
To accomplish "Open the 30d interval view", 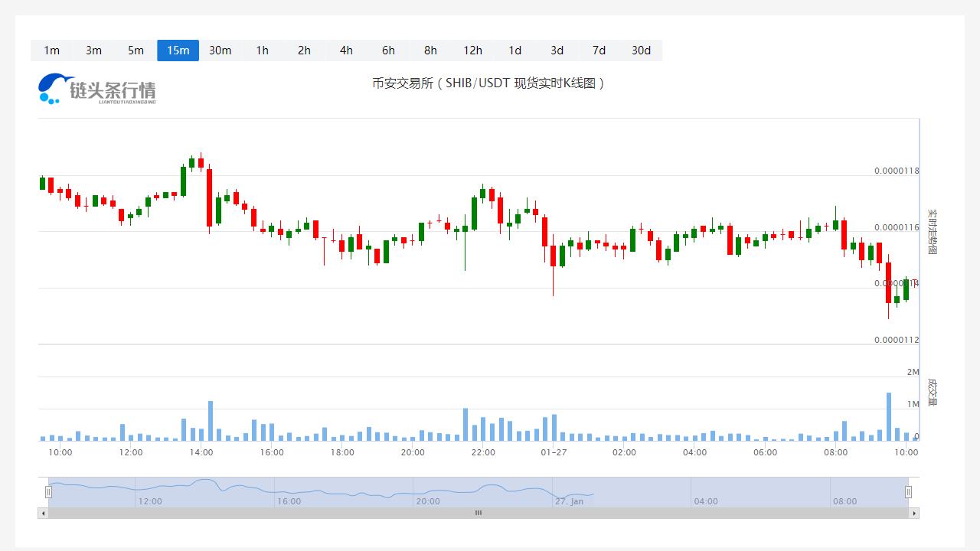I will click(641, 51).
